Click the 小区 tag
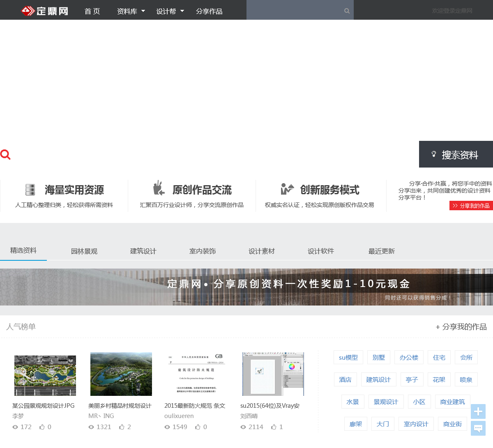 coord(419,402)
